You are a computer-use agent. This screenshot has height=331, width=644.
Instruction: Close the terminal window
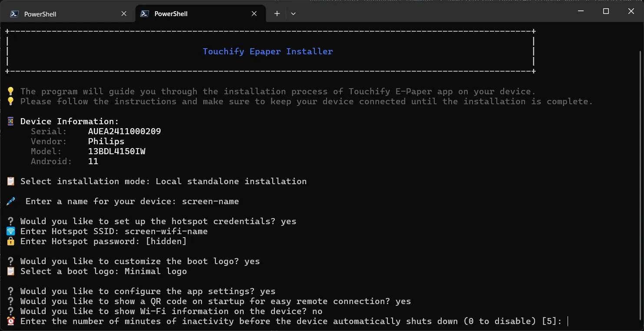click(631, 11)
